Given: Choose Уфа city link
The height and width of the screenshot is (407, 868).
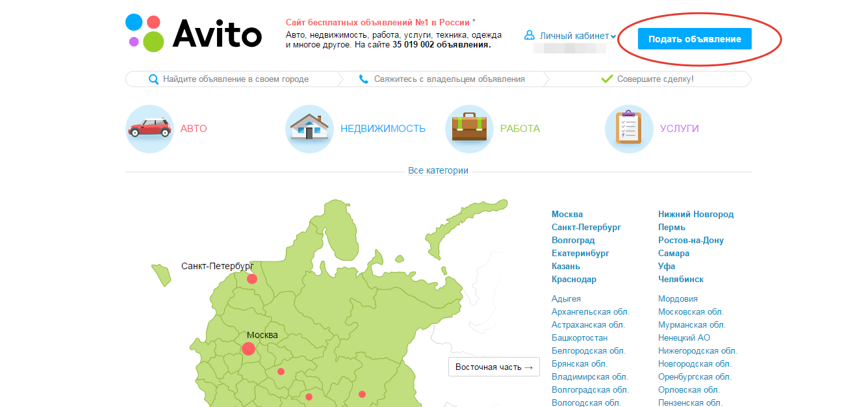Looking at the screenshot, I should tap(667, 266).
